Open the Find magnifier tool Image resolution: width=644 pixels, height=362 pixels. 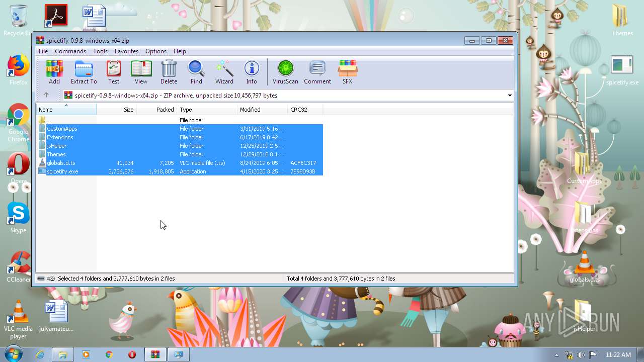point(196,72)
